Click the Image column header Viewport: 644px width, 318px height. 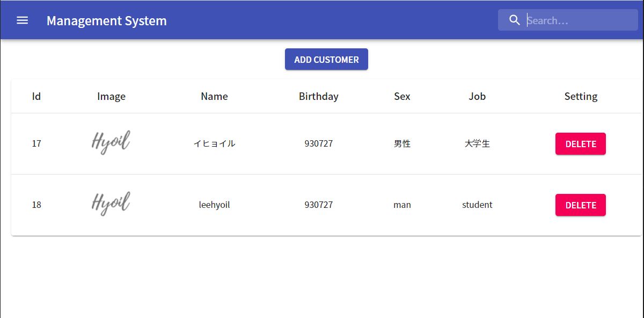point(111,96)
